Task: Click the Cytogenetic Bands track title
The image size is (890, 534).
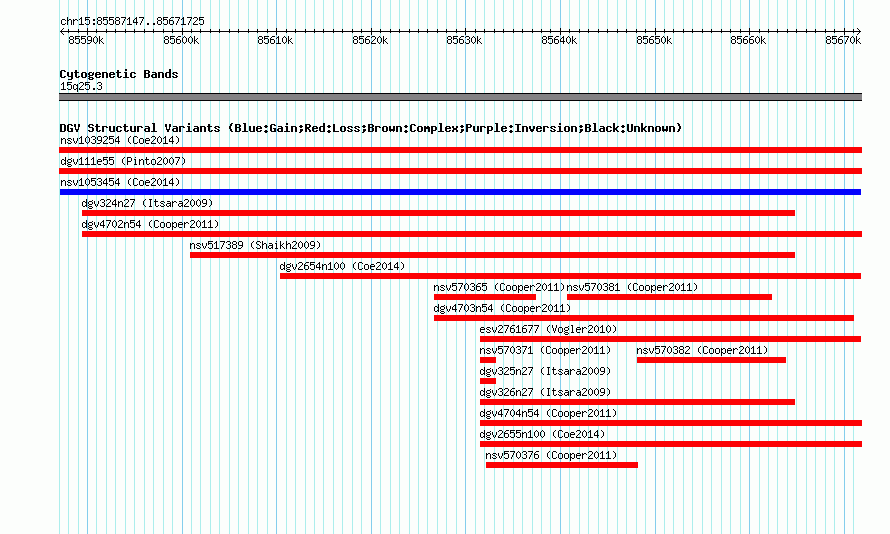Action: pos(119,74)
